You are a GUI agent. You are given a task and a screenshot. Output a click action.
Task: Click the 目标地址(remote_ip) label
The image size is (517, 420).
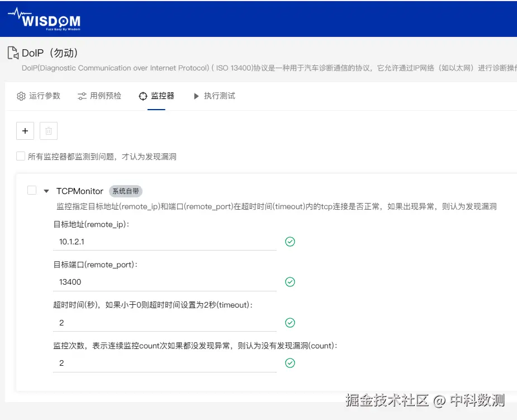coord(91,224)
